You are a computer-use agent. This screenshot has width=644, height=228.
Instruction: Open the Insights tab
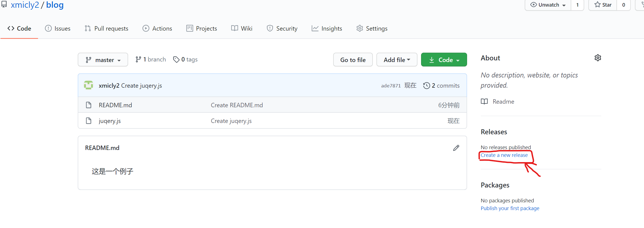[x=327, y=28]
